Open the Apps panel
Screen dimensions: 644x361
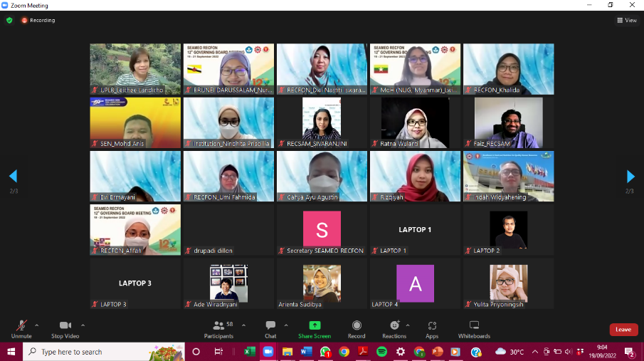[x=432, y=328]
